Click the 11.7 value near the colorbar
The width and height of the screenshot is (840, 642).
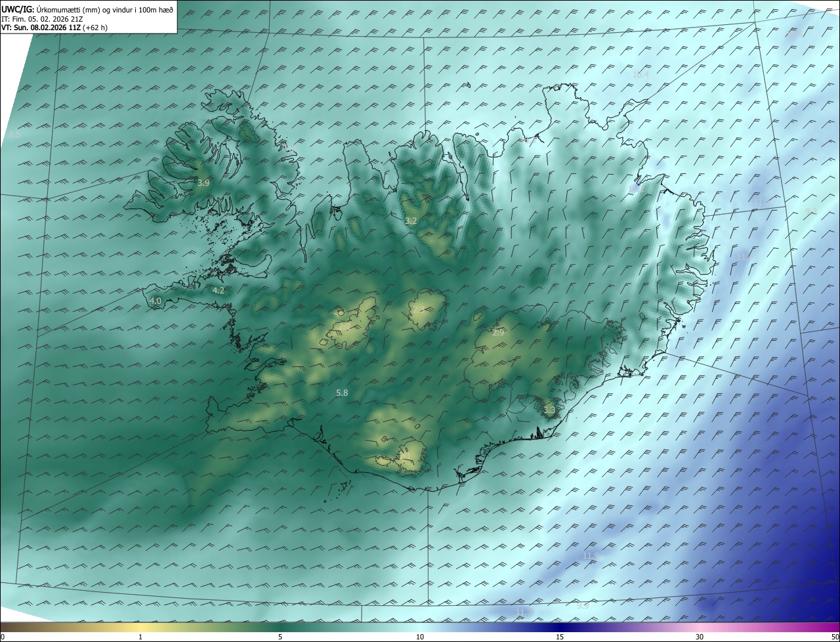coord(523,612)
